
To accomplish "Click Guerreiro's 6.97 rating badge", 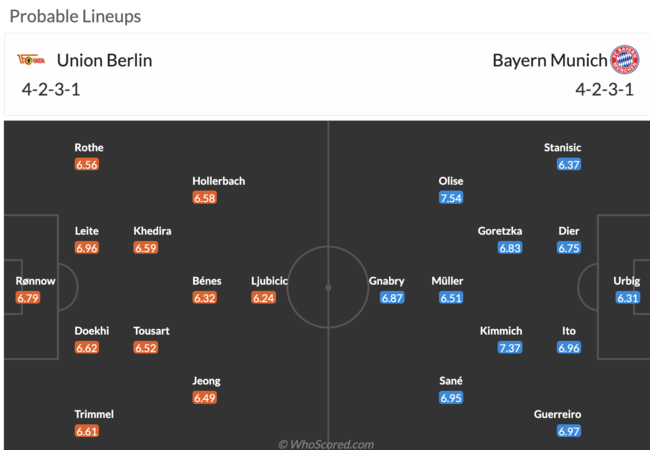I will 569,431.
